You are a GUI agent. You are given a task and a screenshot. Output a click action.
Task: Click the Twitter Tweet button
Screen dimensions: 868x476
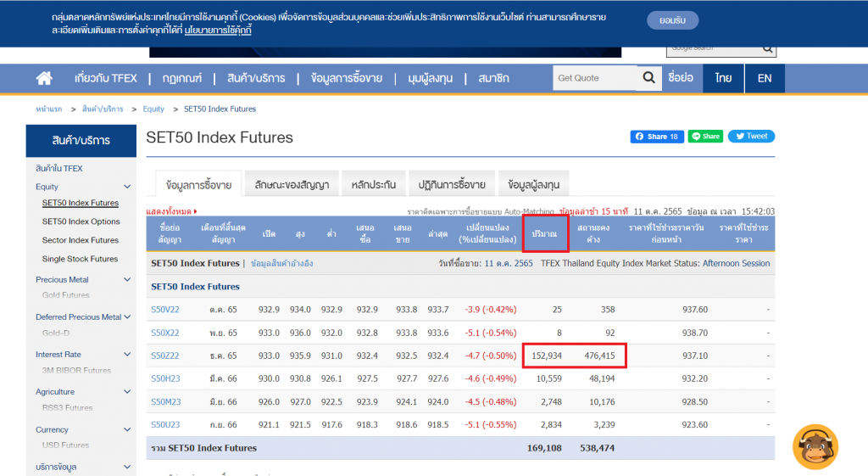click(x=751, y=137)
